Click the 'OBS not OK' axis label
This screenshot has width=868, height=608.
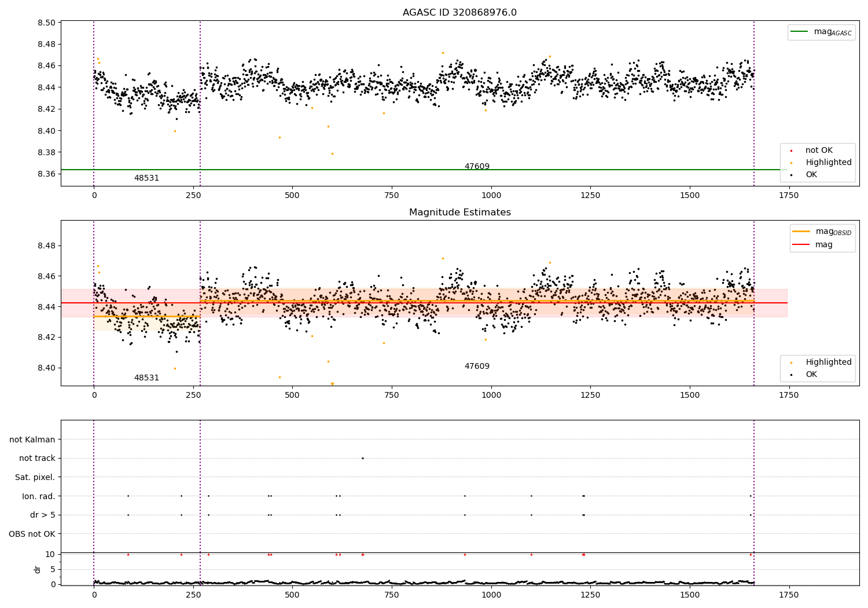[32, 534]
